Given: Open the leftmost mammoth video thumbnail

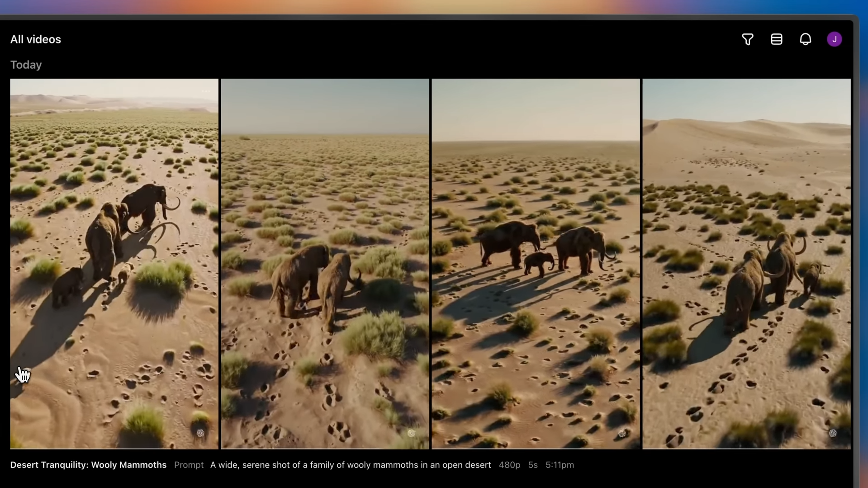Looking at the screenshot, I should [x=114, y=263].
